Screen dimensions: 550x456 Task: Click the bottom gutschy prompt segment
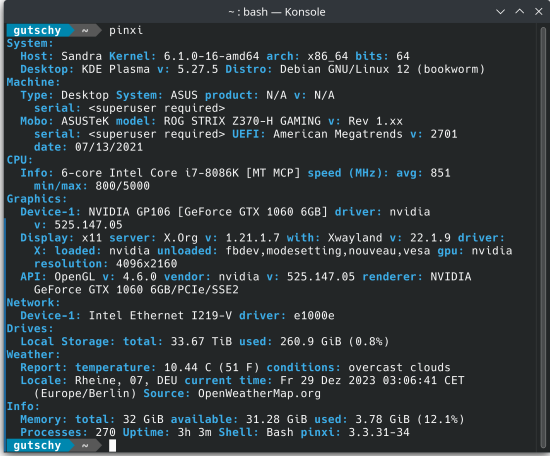37,445
